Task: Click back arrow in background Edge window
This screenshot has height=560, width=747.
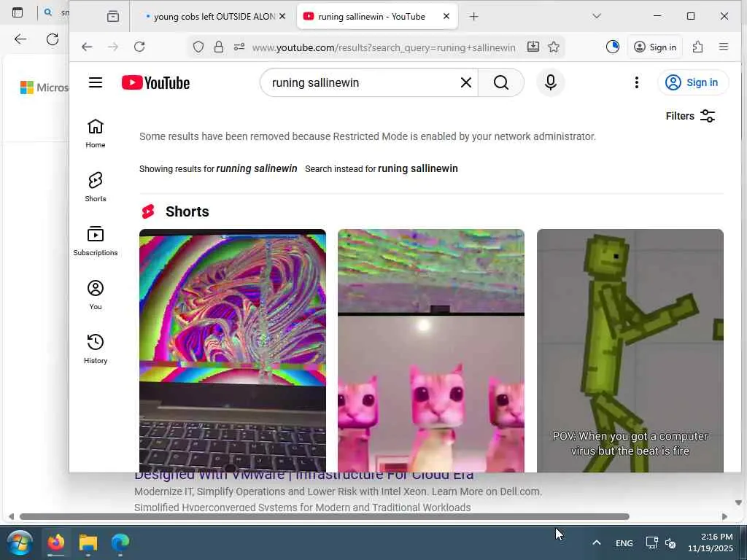Action: point(20,39)
